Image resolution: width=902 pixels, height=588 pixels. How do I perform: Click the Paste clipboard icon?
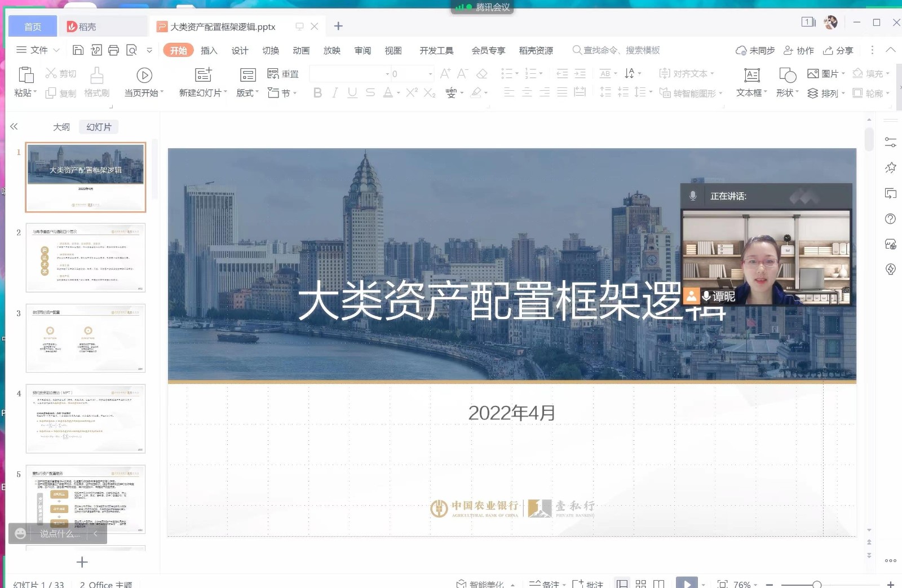[26, 75]
